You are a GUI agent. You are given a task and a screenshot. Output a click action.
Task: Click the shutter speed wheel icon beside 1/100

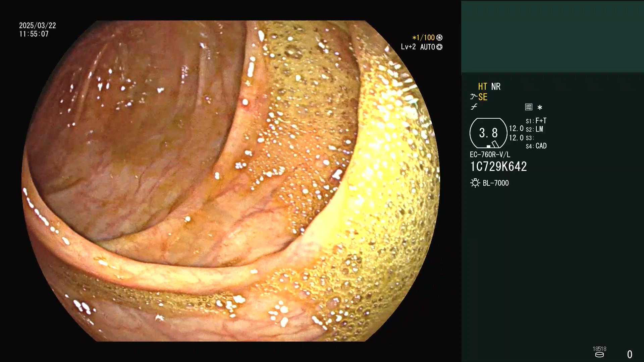(439, 38)
